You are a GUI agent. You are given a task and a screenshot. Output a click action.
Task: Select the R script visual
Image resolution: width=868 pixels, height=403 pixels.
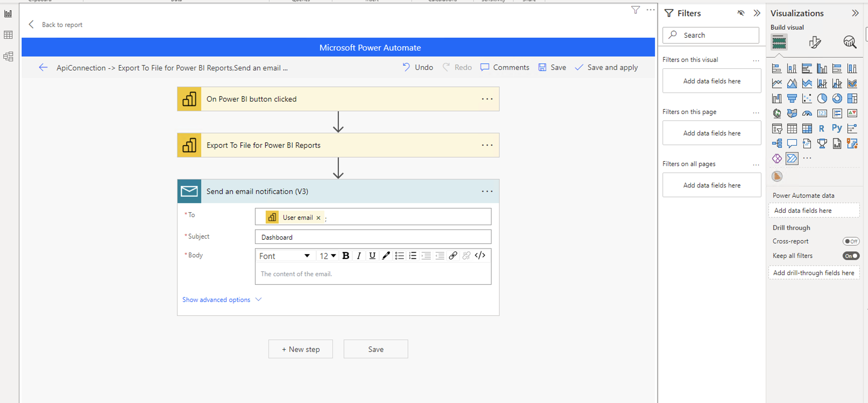coord(822,128)
